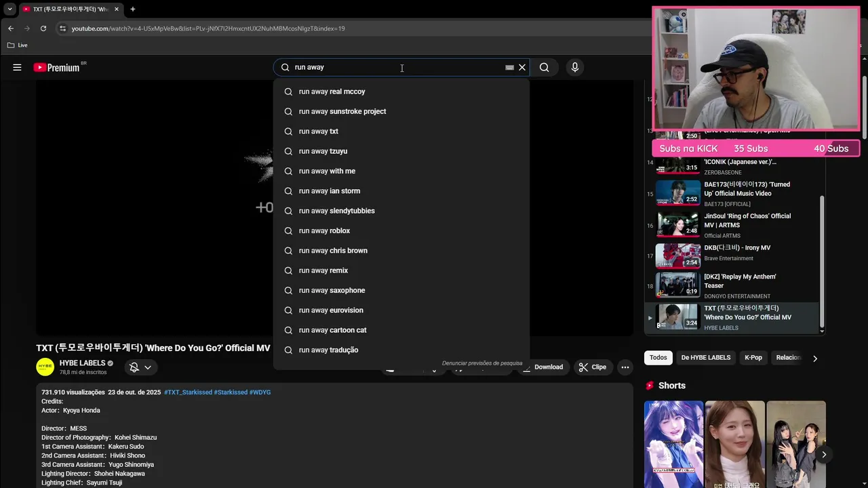Select the 'Relacionados' filter chip
Screen dimensions: 868x488
tap(788, 358)
